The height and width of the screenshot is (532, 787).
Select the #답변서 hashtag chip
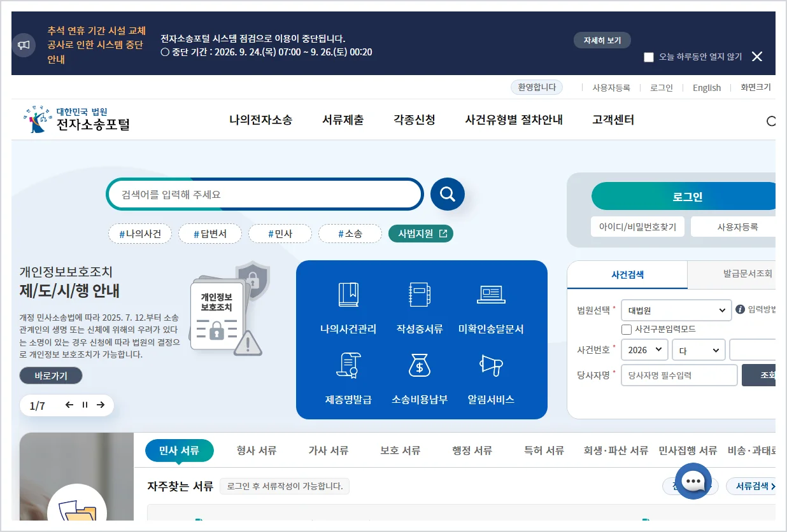[x=210, y=234]
